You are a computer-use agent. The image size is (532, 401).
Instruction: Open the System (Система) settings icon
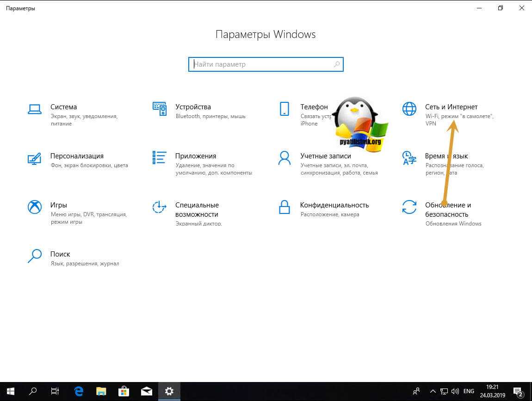(35, 109)
